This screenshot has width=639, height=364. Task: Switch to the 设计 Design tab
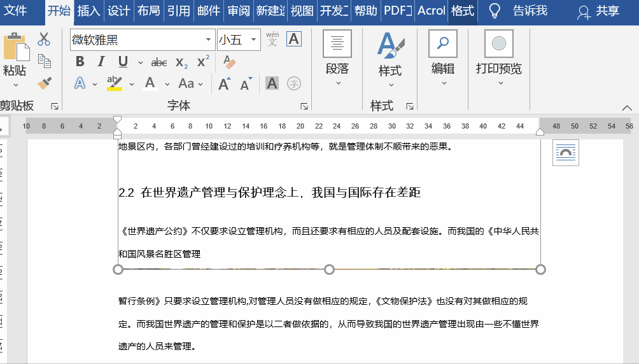coord(118,11)
